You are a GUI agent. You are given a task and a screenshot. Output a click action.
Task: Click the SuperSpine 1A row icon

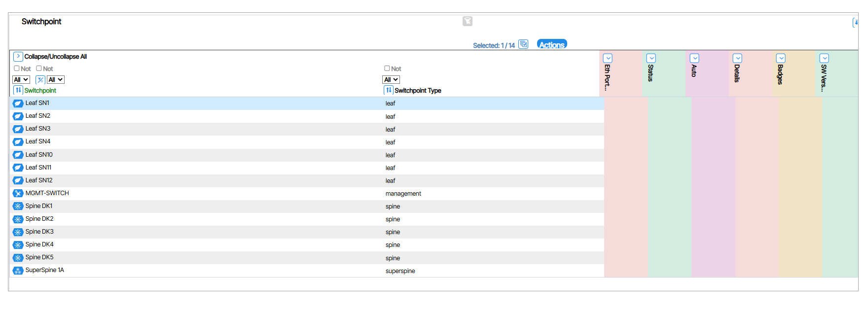tap(18, 271)
